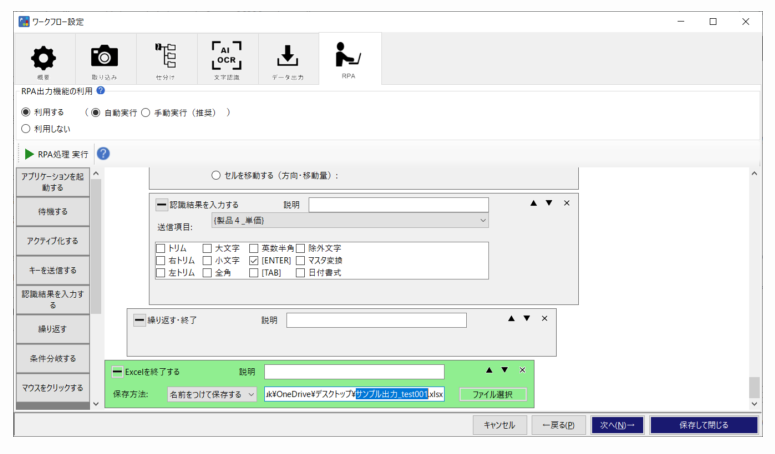Click the ファイル選択 button
The image size is (775, 454).
492,394
